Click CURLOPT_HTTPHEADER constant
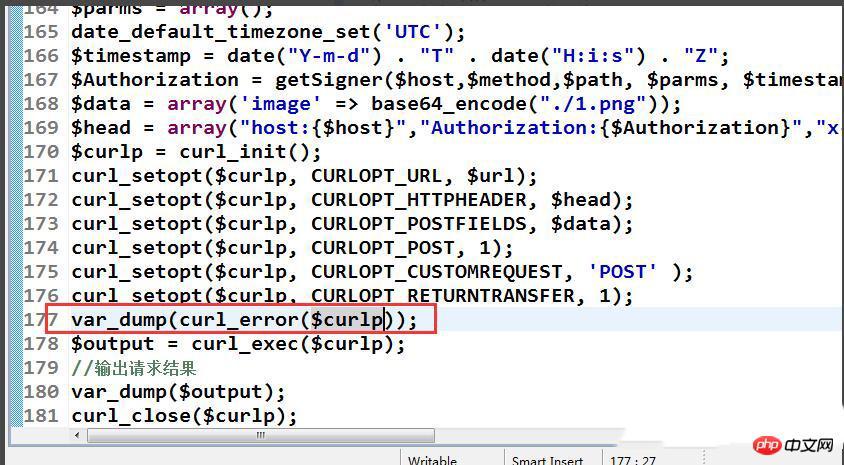Screen dimensions: 844x465 (x=418, y=200)
